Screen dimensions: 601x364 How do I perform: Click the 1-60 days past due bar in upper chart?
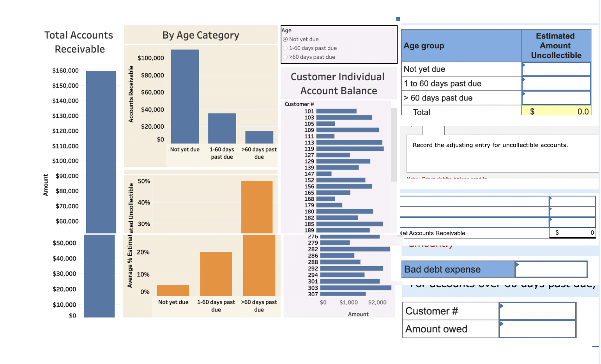click(222, 127)
